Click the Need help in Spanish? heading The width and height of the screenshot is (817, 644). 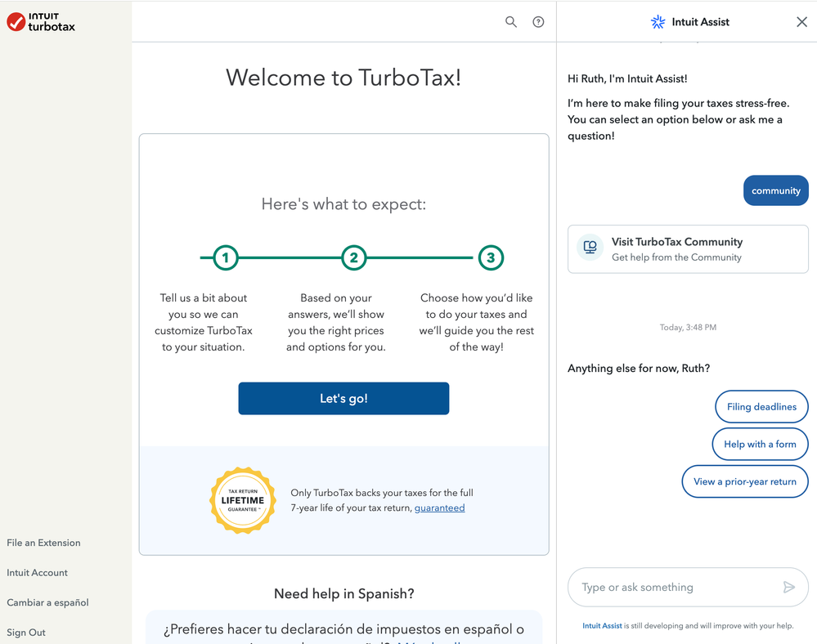pyautogui.click(x=343, y=593)
